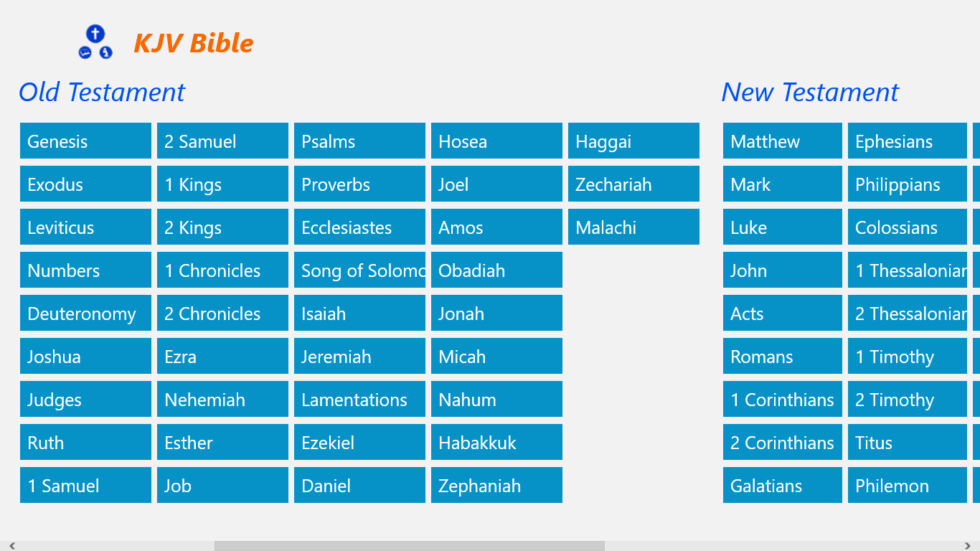This screenshot has width=980, height=551.
Task: Open the book of Genesis
Action: [x=85, y=141]
